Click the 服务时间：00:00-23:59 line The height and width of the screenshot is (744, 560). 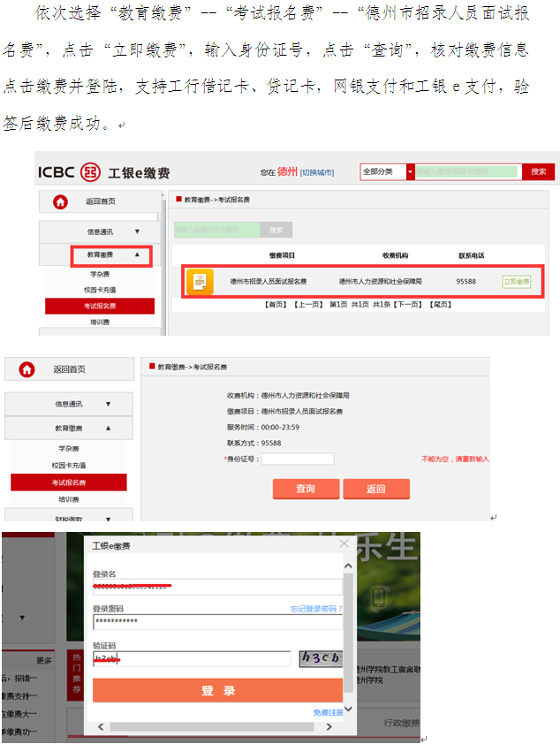click(x=263, y=428)
